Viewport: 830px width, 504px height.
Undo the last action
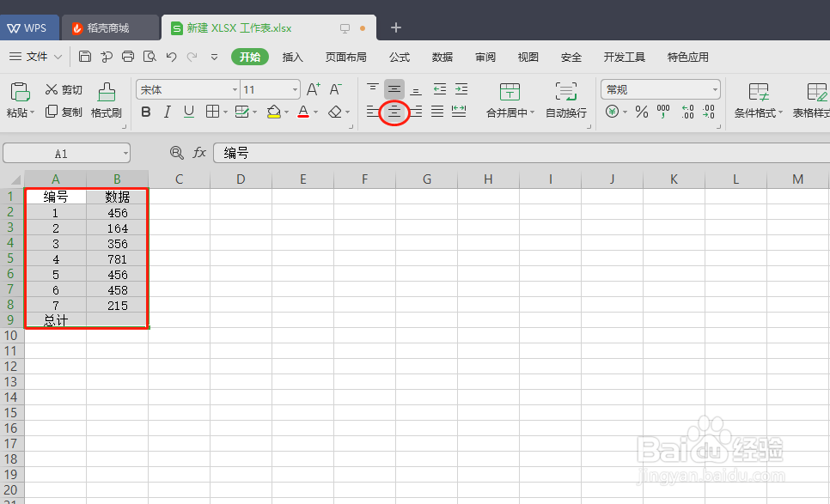point(171,57)
